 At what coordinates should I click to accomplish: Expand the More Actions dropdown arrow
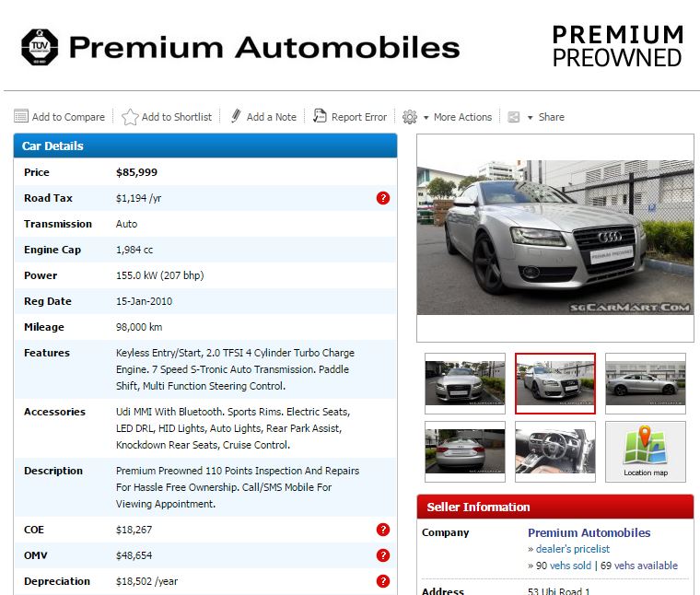click(x=426, y=118)
